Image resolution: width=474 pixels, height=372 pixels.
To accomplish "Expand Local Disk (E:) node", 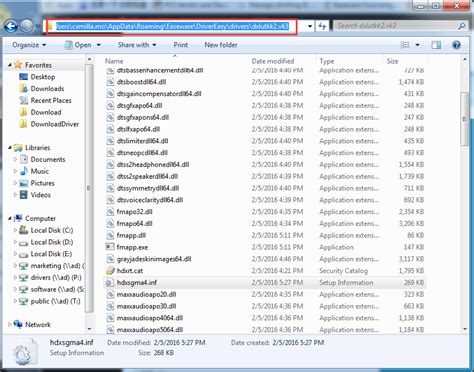I will pos(15,254).
